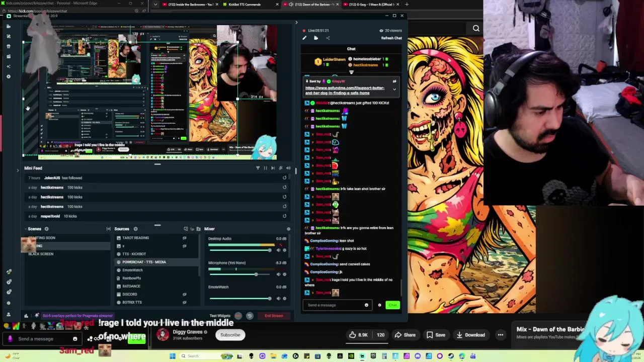Screen dimensions: 644x362
Task: Collapse chat leaderboard arrow
Action: [351, 72]
